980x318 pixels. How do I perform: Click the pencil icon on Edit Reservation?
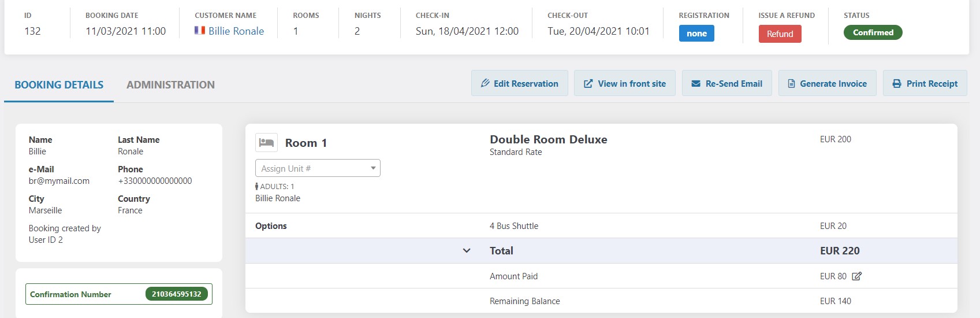point(485,83)
